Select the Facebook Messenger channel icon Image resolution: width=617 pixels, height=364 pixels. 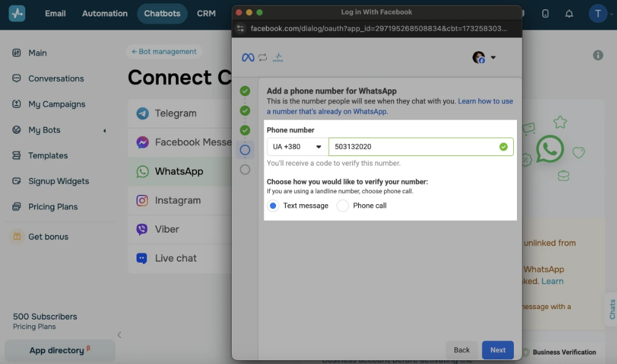pyautogui.click(x=143, y=142)
